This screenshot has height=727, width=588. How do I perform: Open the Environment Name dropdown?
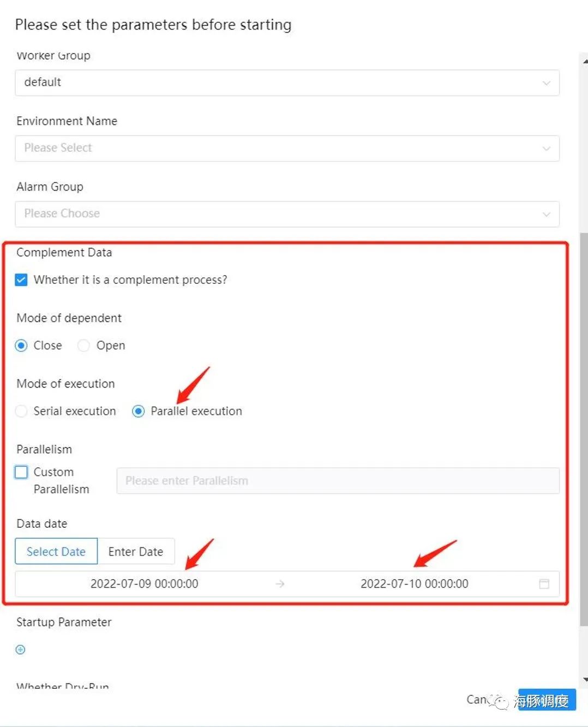pos(287,148)
